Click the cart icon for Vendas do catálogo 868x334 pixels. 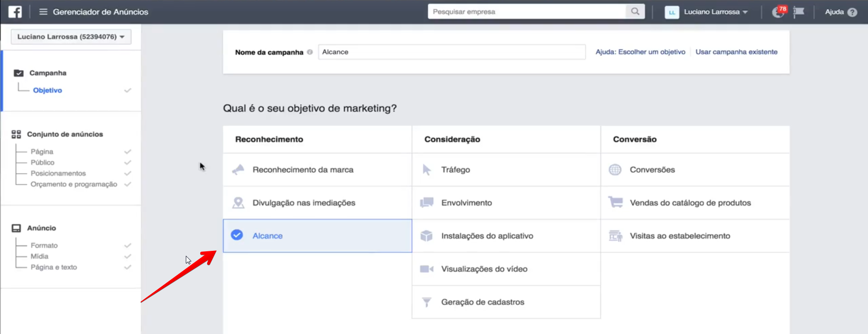[615, 202]
